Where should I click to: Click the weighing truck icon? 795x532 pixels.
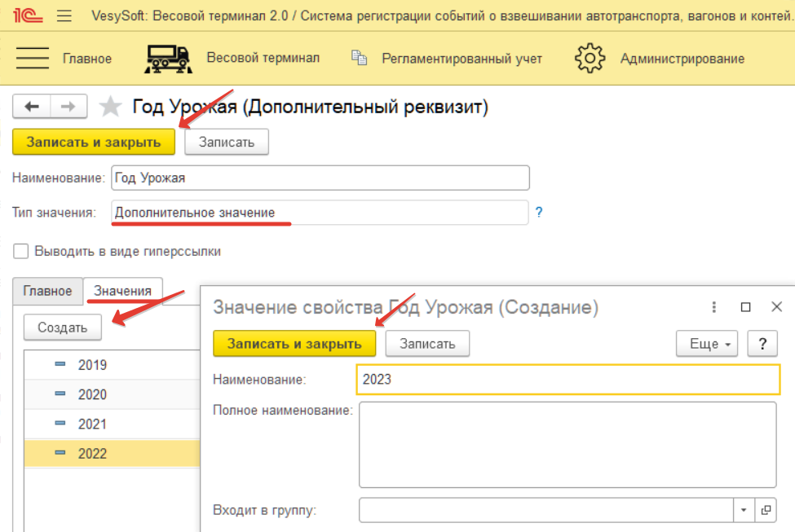(167, 58)
